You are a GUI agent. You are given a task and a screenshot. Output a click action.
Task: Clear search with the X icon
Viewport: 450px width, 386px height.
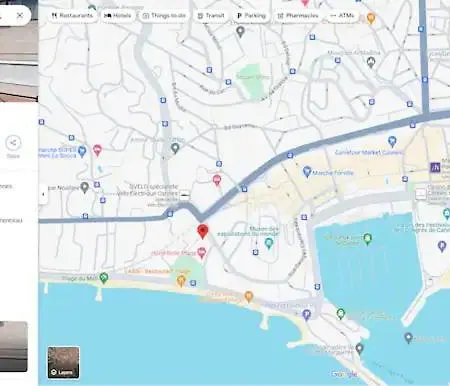point(20,15)
